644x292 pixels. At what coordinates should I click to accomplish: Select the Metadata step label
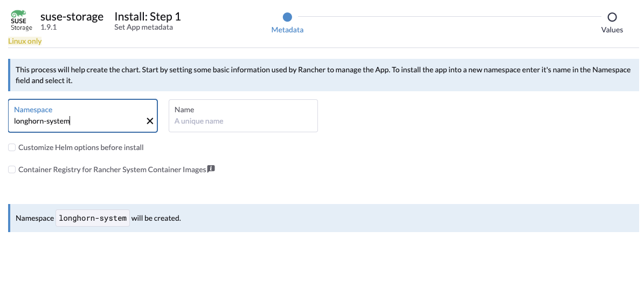287,30
